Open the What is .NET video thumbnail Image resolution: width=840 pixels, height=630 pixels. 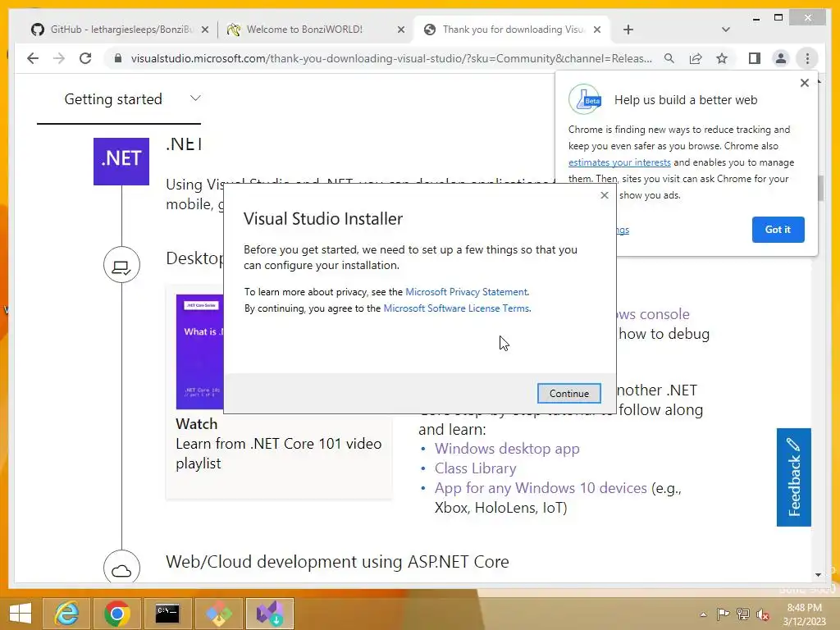point(199,351)
